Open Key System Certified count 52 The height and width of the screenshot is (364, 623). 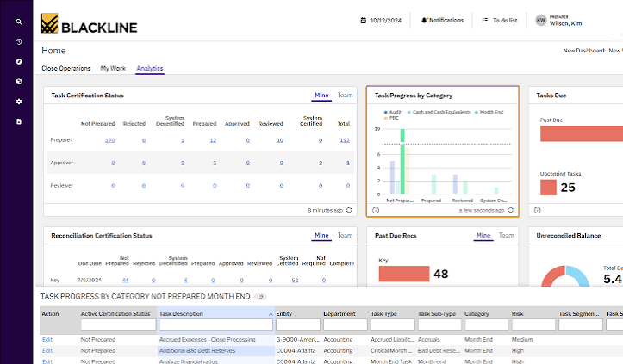tap(295, 281)
